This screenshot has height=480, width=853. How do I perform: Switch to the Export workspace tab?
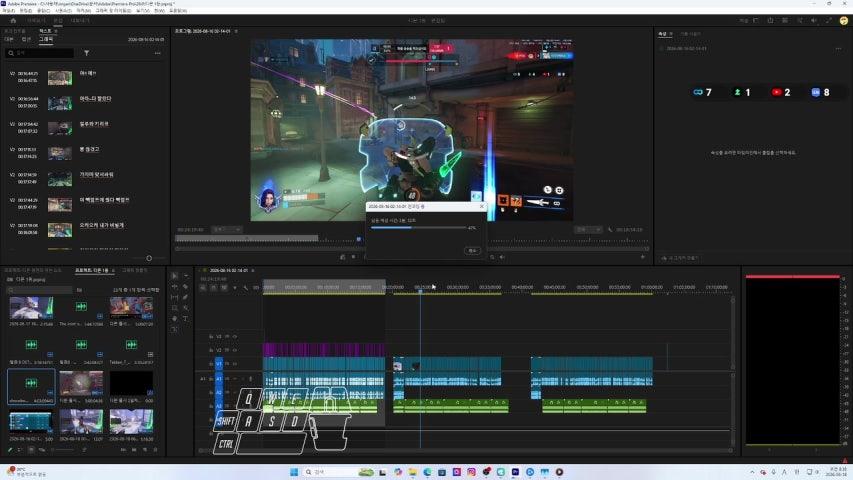point(80,21)
